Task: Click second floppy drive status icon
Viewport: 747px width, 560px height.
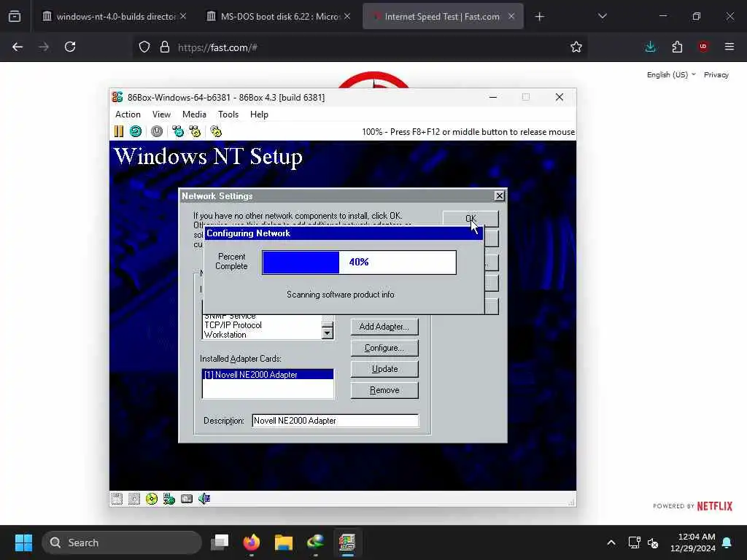Action: (134, 499)
